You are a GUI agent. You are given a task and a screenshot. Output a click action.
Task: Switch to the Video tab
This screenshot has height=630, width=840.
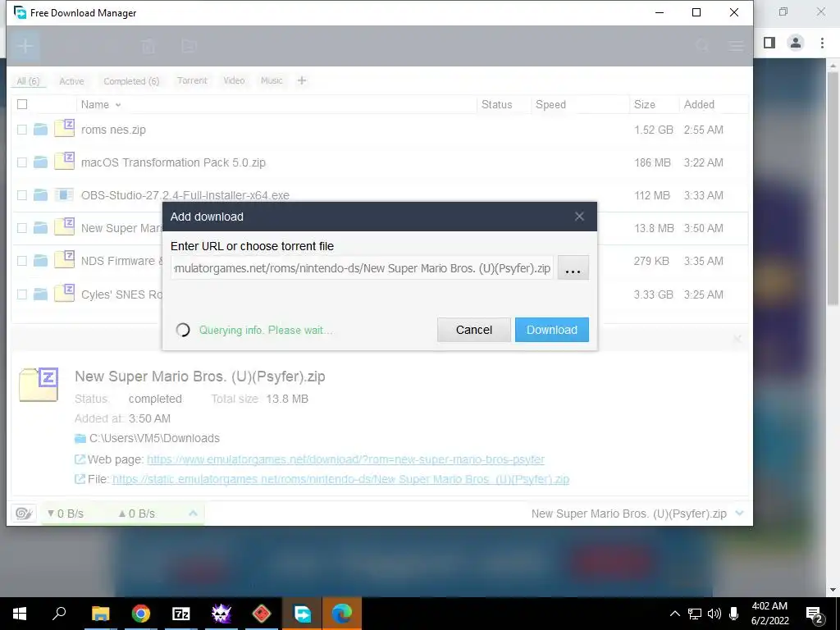[x=234, y=80]
